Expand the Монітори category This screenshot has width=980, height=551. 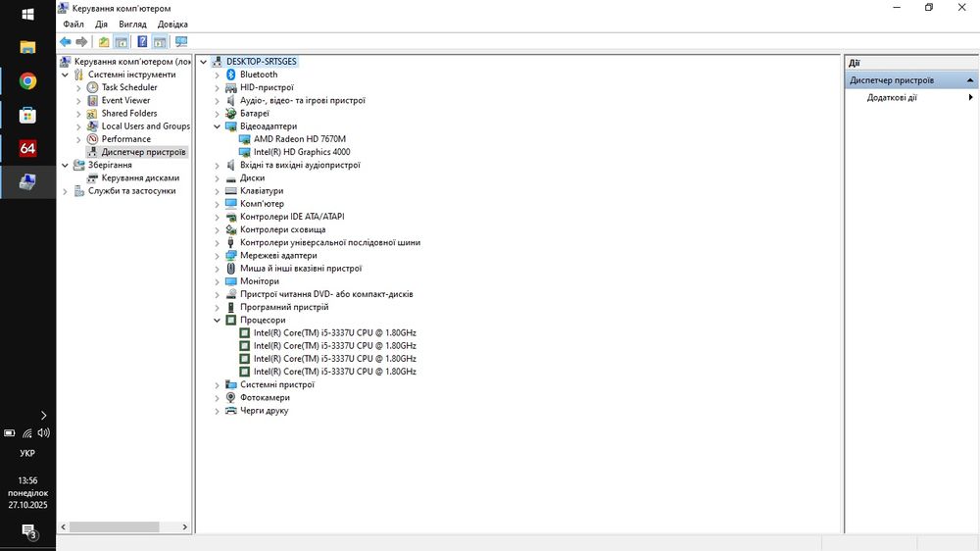(x=217, y=281)
